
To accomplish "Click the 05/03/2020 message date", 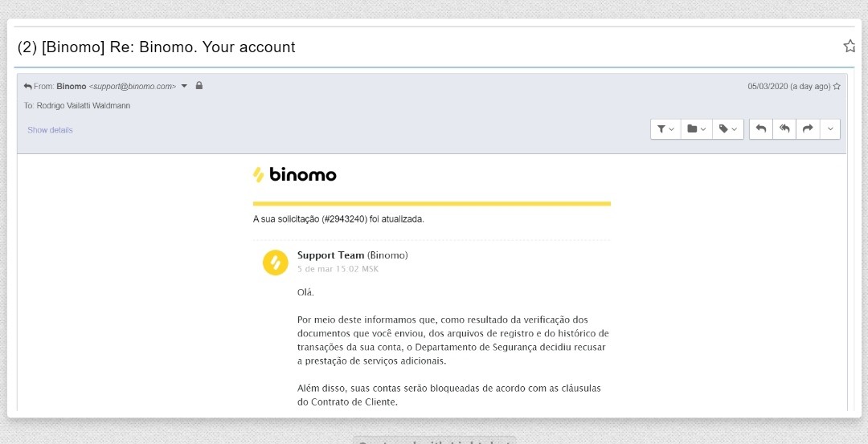I will pos(768,86).
